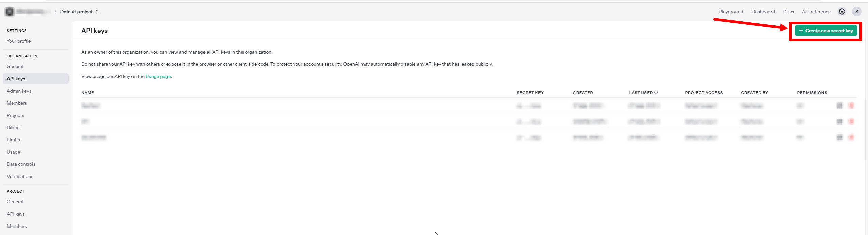Click the organization logo in the header
The image size is (868, 235).
click(10, 12)
